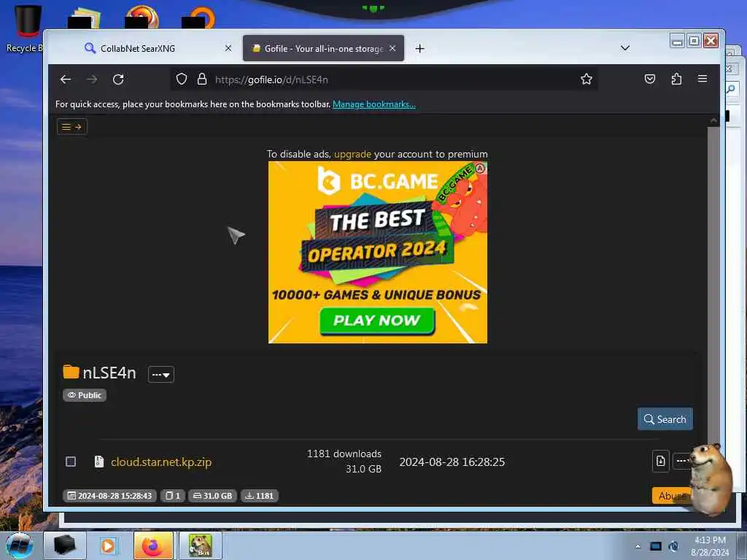747x560 pixels.
Task: Follow the upgrade link for premium
Action: 352,154
